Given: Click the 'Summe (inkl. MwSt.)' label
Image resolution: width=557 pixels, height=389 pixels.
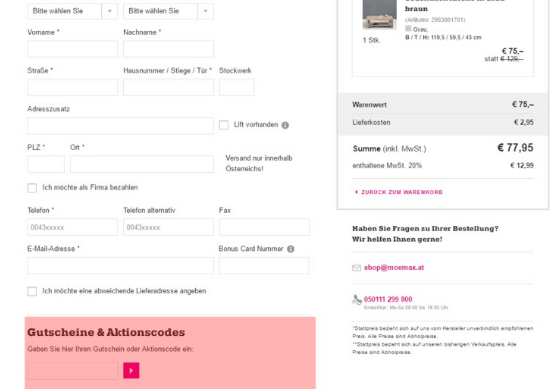Looking at the screenshot, I should [389, 149].
